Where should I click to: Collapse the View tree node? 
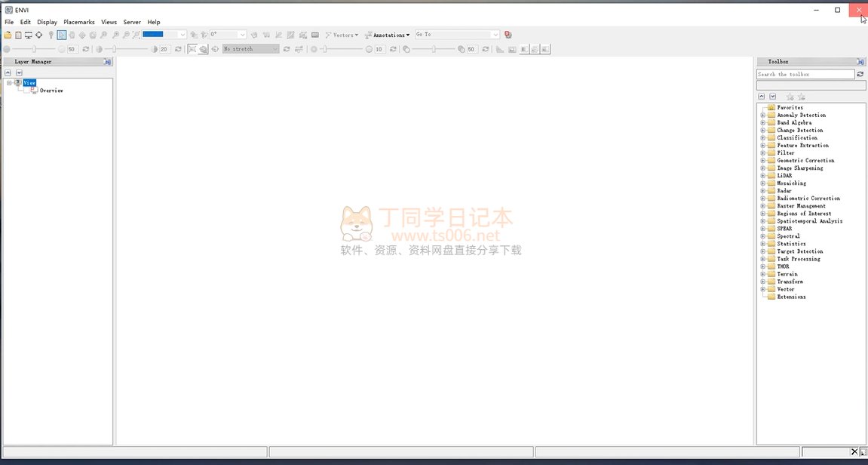click(x=9, y=82)
